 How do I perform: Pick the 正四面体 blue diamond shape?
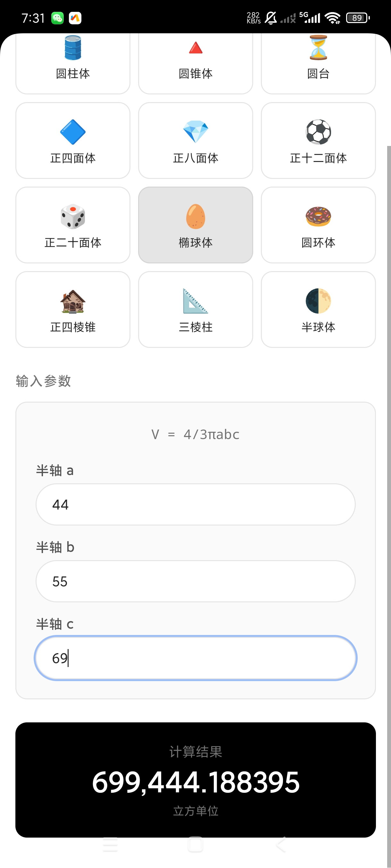(x=73, y=141)
